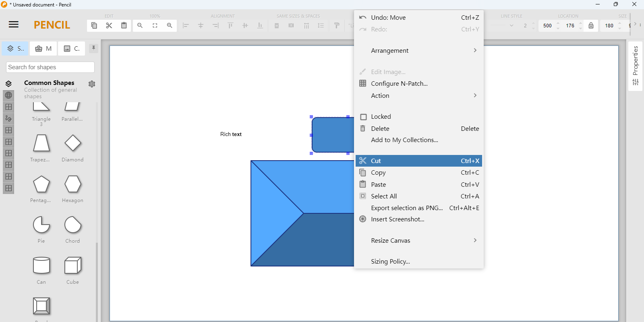The width and height of the screenshot is (644, 322).
Task: Click the Copy icon in the Edit toolbar
Action: (x=94, y=25)
